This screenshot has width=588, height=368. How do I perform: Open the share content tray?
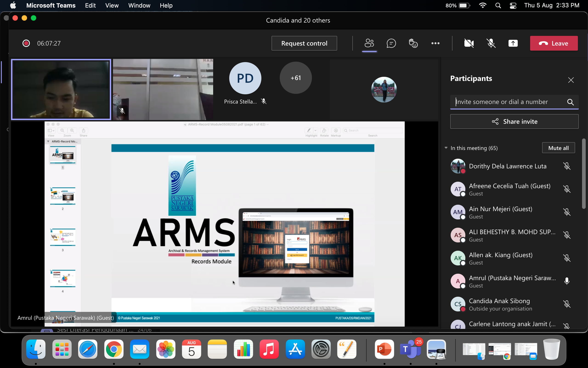pyautogui.click(x=513, y=43)
